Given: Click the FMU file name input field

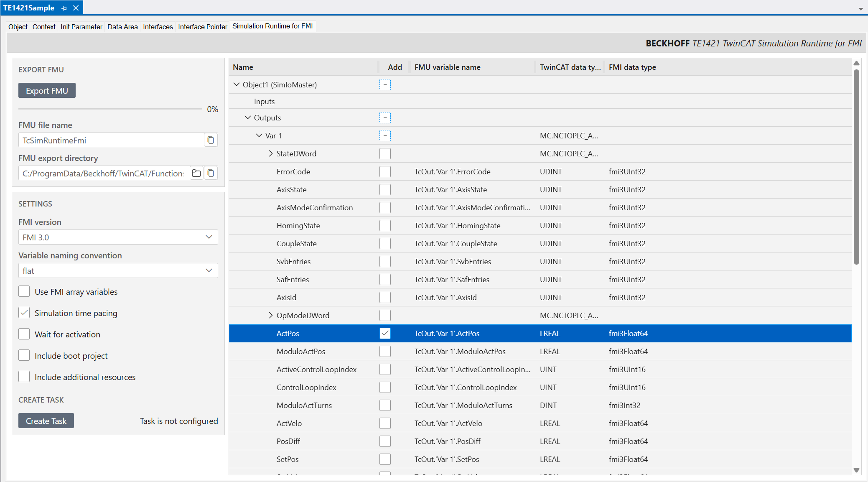Looking at the screenshot, I should point(111,140).
